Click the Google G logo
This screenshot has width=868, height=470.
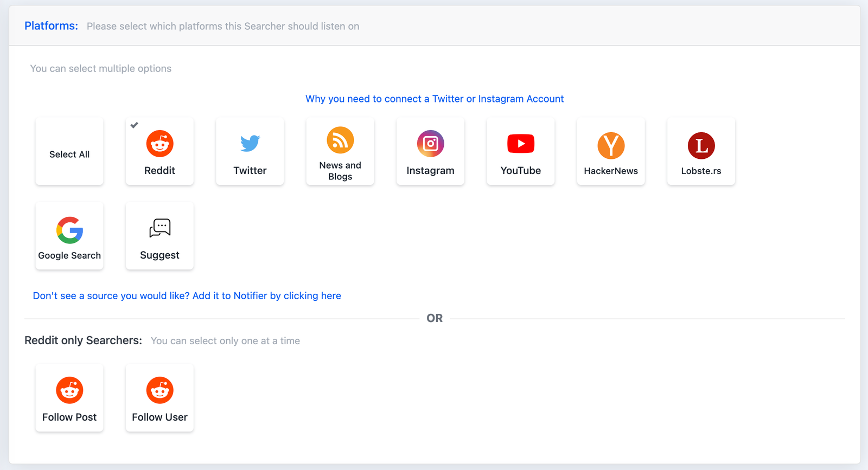point(69,230)
